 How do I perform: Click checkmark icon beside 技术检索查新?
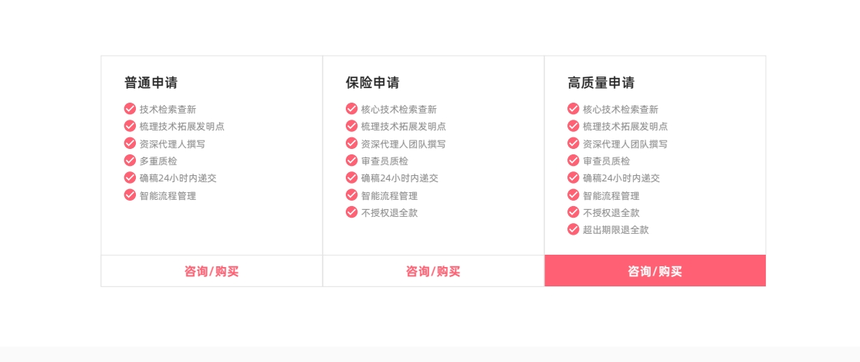pyautogui.click(x=130, y=109)
